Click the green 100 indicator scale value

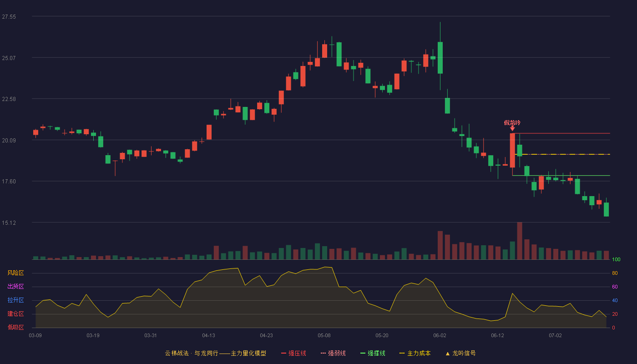pos(616,260)
